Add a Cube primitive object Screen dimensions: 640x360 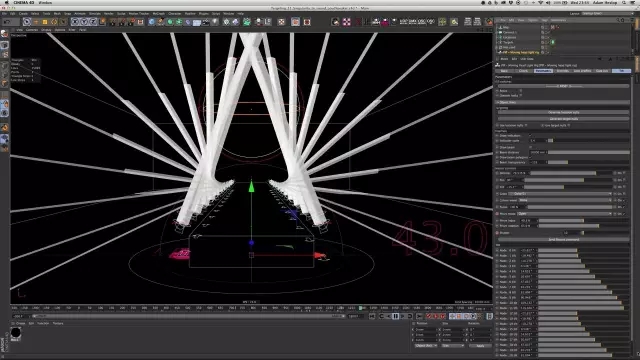[x=152, y=22]
